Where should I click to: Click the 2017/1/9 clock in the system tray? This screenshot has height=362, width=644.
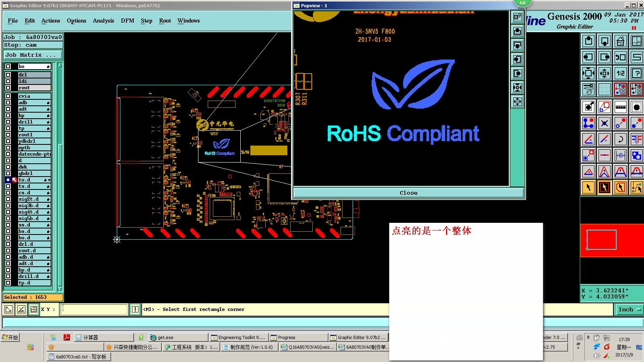(x=624, y=355)
